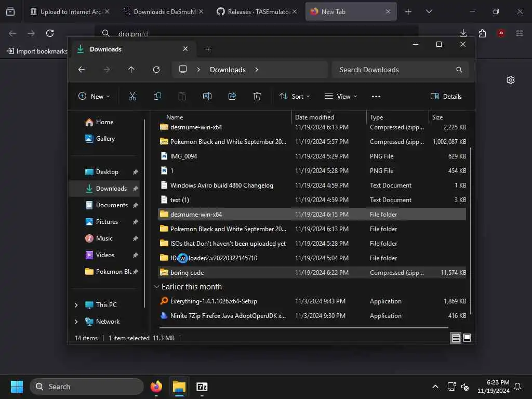Open Firefox hamburger application menu
Viewport: 532px width, 399px height.
click(x=520, y=33)
